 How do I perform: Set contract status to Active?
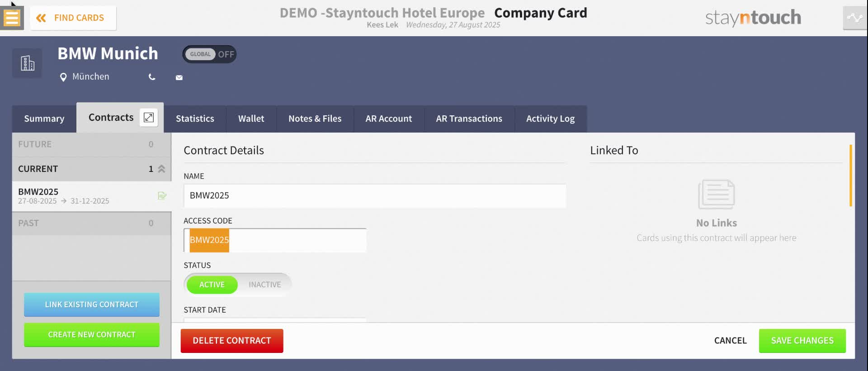212,285
